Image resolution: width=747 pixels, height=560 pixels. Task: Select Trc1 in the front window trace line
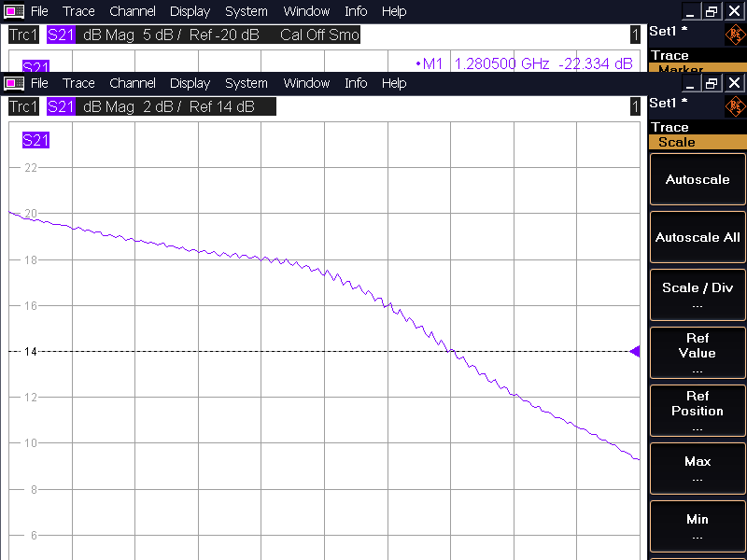[x=23, y=106]
